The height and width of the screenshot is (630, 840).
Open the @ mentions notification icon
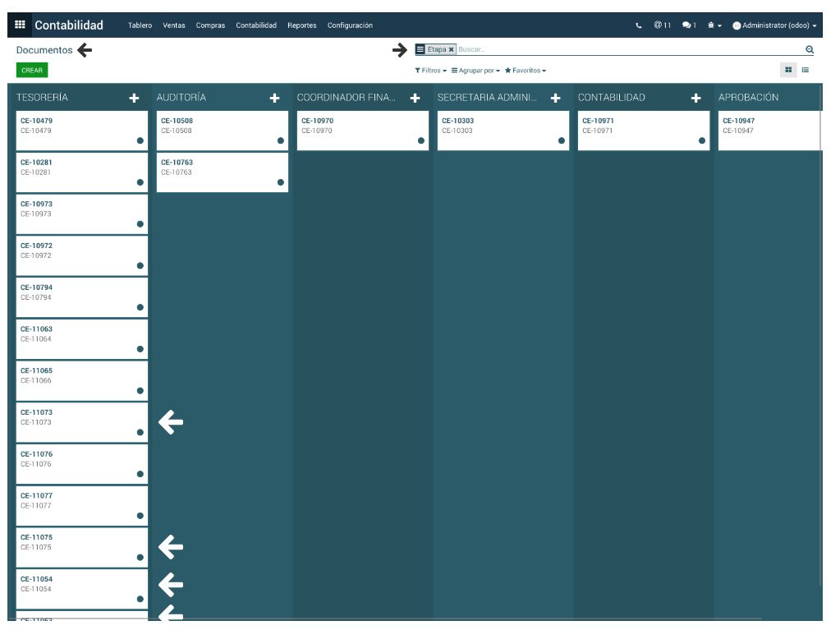pos(662,25)
